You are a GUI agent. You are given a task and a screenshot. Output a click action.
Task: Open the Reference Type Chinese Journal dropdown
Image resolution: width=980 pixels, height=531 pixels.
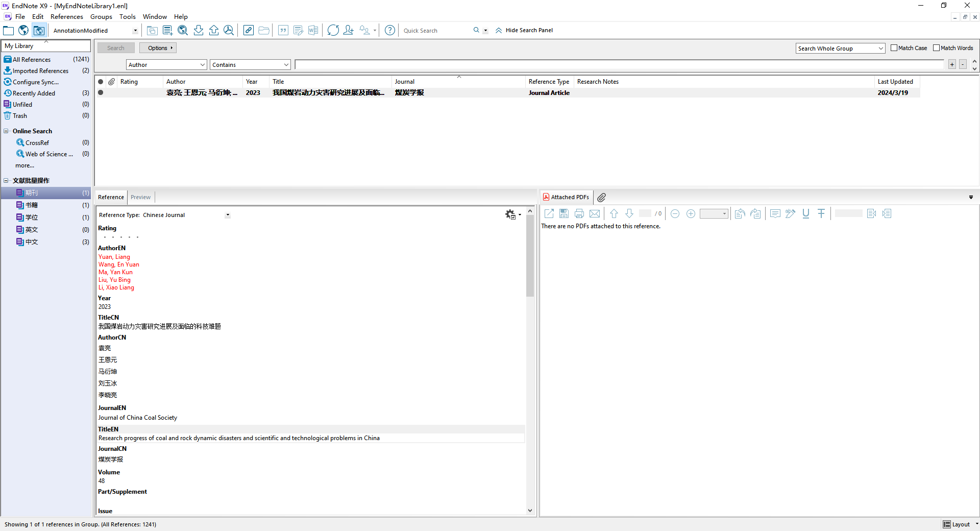coord(228,215)
